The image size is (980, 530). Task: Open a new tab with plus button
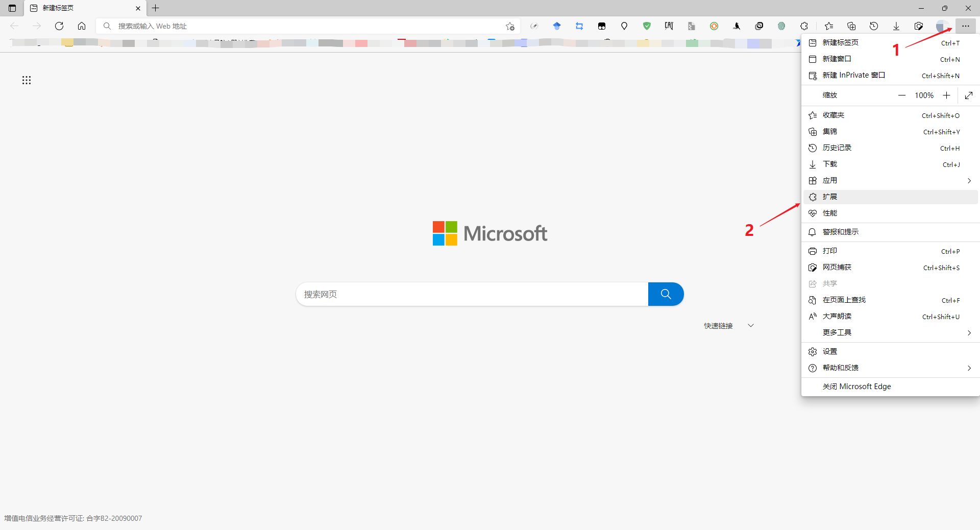(156, 8)
